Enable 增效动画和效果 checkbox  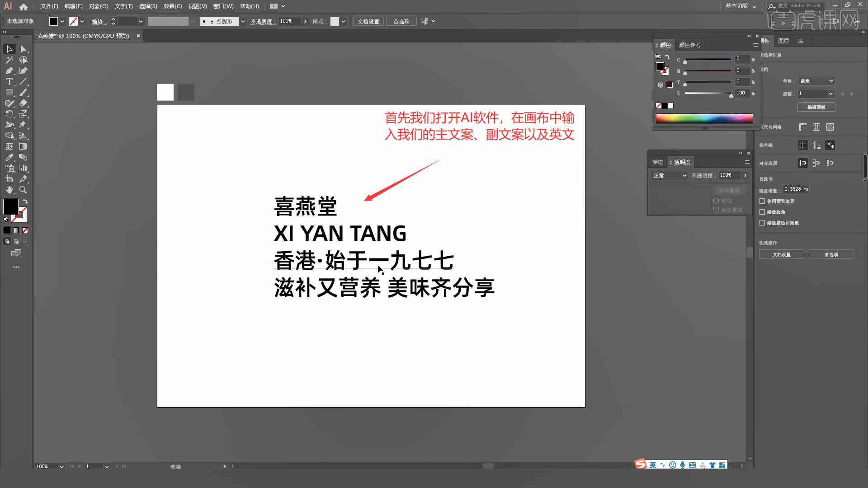pos(764,223)
